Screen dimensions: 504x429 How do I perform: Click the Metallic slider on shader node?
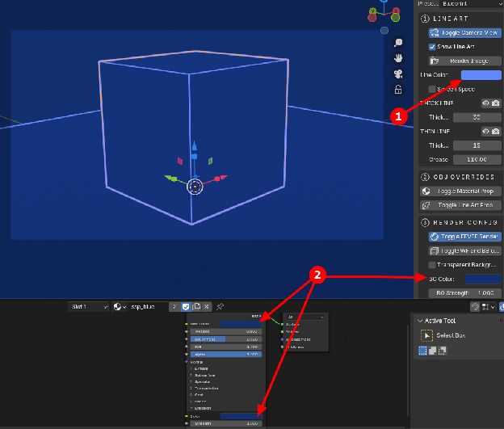pos(226,331)
